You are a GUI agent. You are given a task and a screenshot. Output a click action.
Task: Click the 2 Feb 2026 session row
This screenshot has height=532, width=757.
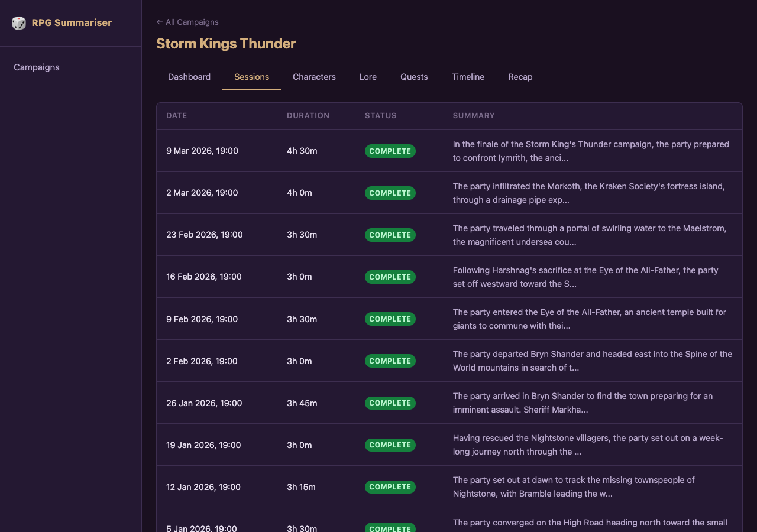click(202, 361)
